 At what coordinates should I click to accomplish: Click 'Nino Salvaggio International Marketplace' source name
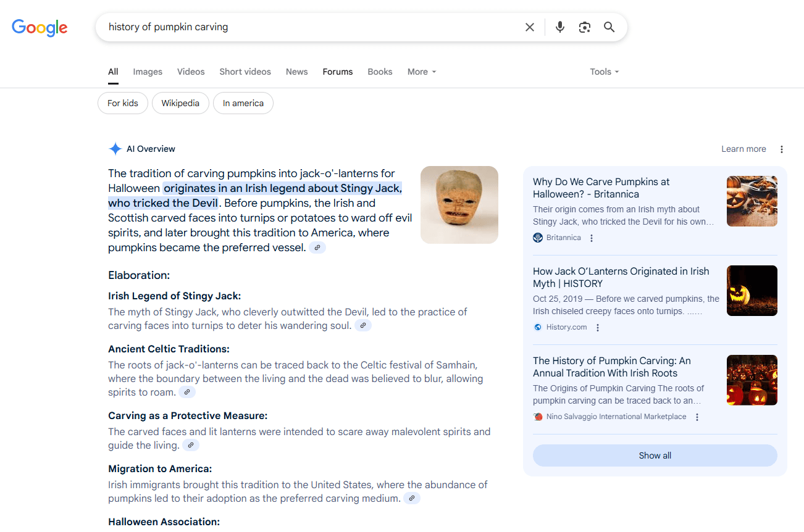click(616, 417)
